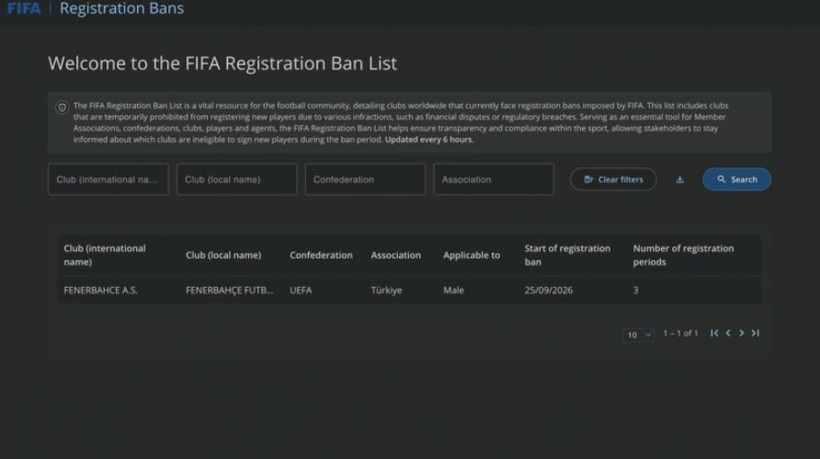The height and width of the screenshot is (459, 820).
Task: Select the UEFA confederation cell
Action: [301, 290]
